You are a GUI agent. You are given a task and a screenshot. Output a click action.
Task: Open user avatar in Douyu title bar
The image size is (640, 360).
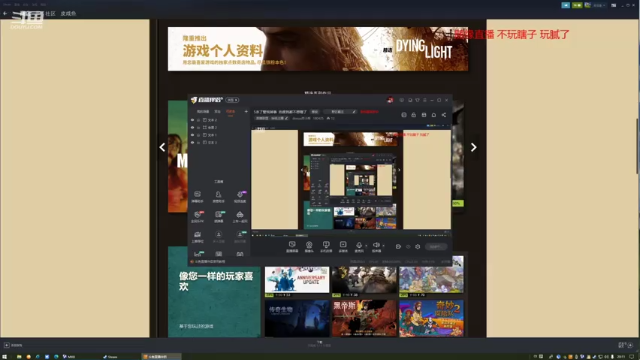coord(390,100)
